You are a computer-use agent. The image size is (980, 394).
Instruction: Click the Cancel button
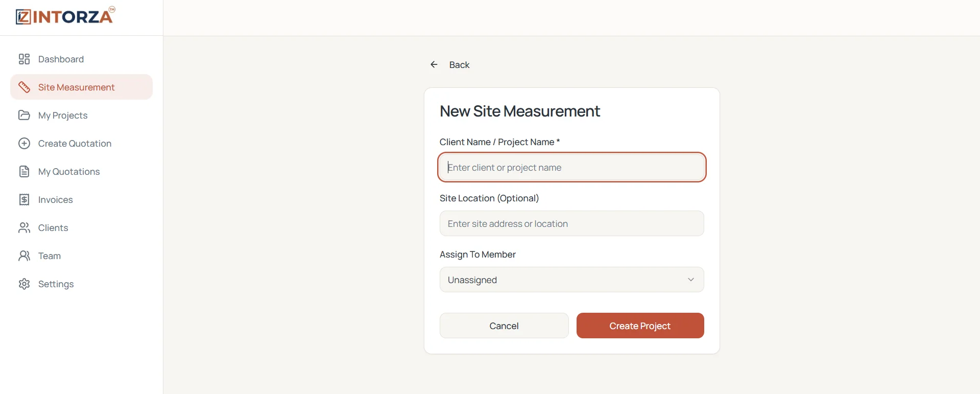click(x=504, y=326)
